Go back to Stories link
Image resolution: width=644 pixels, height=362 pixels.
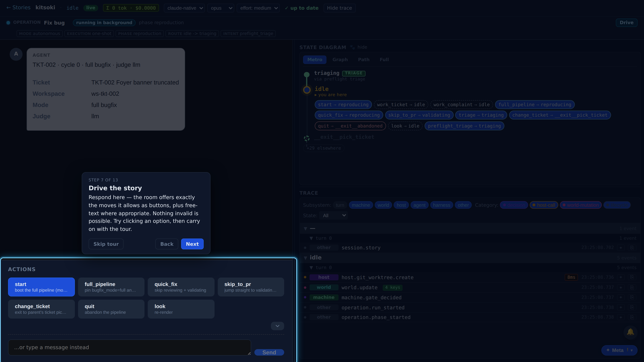[x=19, y=7]
